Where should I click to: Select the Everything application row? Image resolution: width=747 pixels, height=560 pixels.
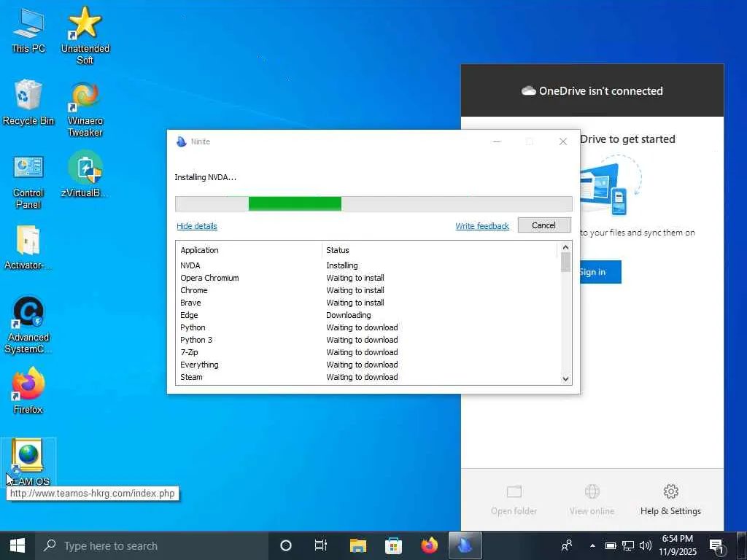point(368,365)
